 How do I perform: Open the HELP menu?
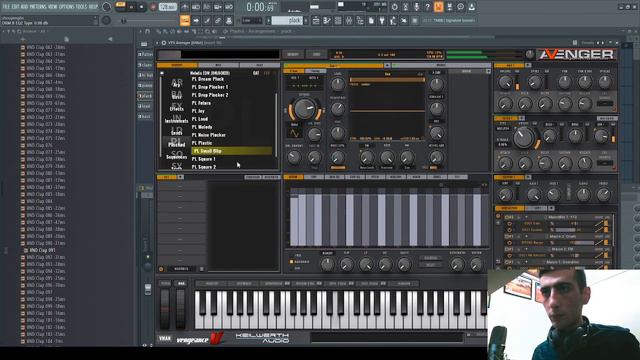93,7
